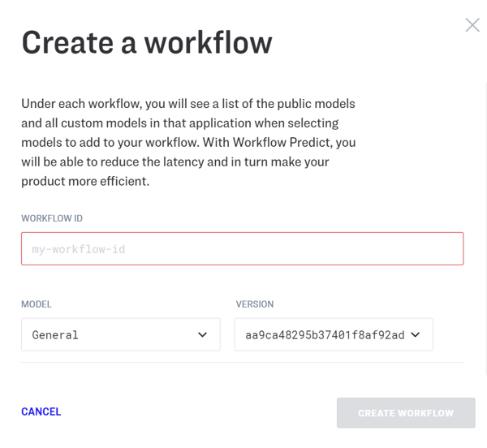Image resolution: width=487 pixels, height=448 pixels.
Task: Click the Workflow ID input field
Action: pyautogui.click(x=242, y=249)
